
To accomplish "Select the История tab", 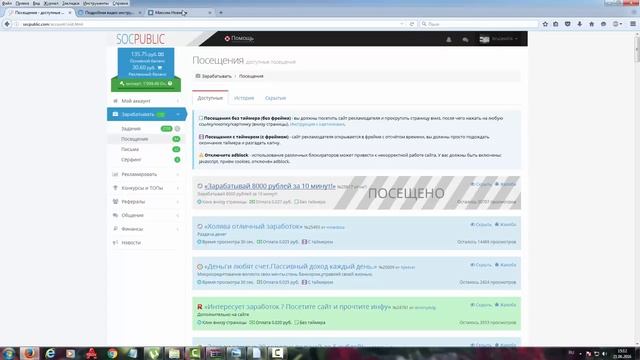I will (244, 98).
